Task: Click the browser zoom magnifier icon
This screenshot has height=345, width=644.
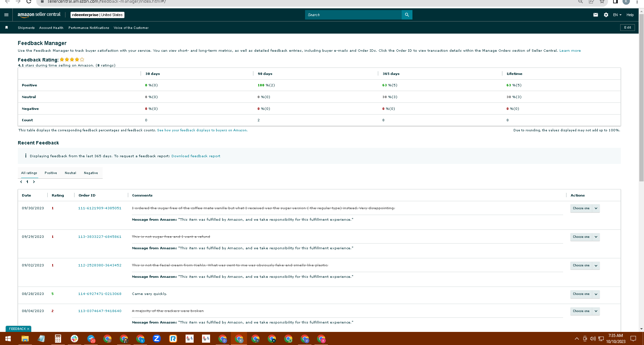Action: pos(580,2)
